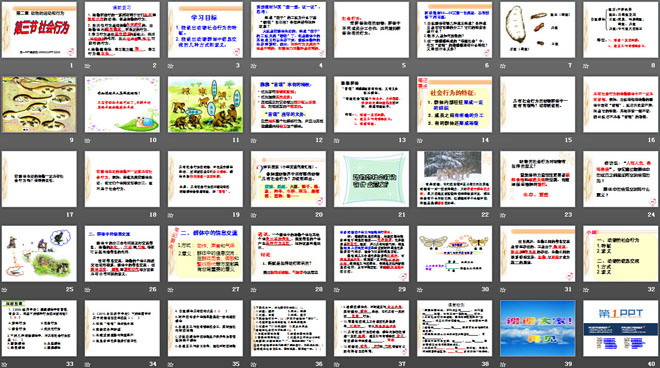Image resolution: width=660 pixels, height=368 pixels.
Task: Select slide 21 with the green framed text
Action: 372,179
